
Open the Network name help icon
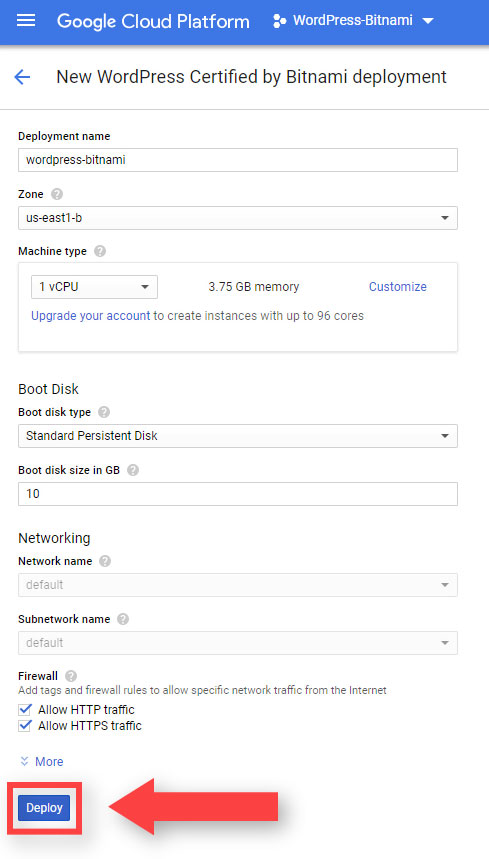coord(106,562)
